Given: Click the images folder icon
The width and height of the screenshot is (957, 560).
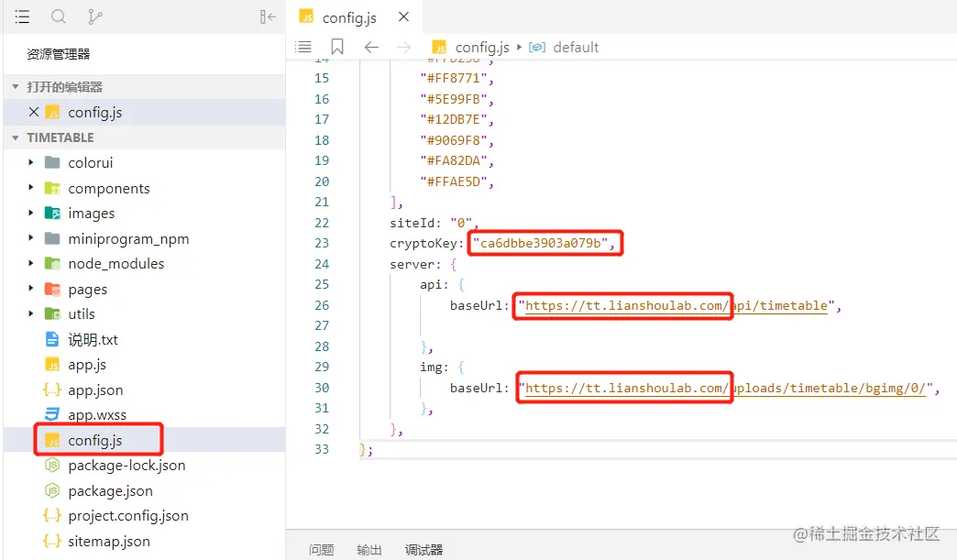Looking at the screenshot, I should point(52,213).
